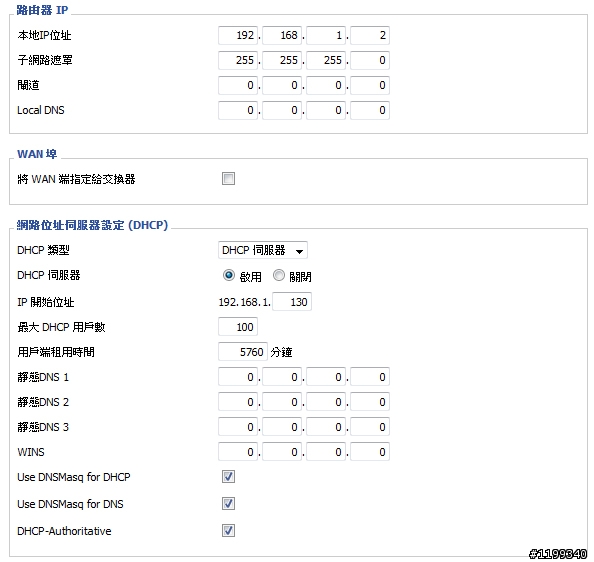Uncheck the DHCP-Authoritative checkbox
Image resolution: width=594 pixels, height=562 pixels.
point(228,531)
